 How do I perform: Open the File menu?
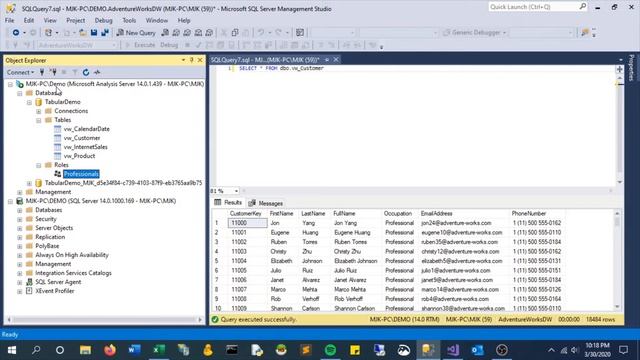(9, 20)
